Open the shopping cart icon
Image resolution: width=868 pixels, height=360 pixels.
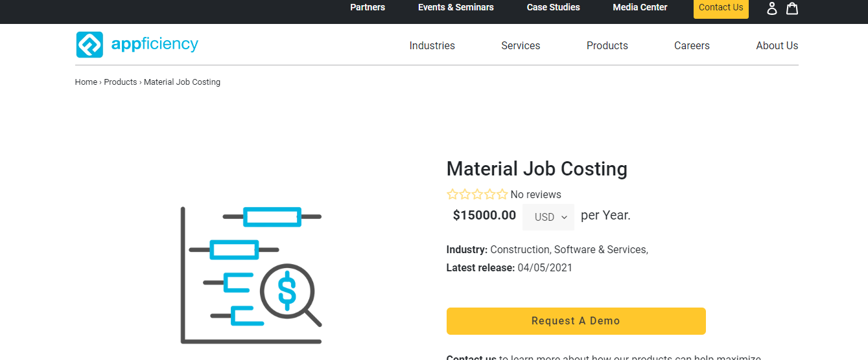[x=792, y=8]
